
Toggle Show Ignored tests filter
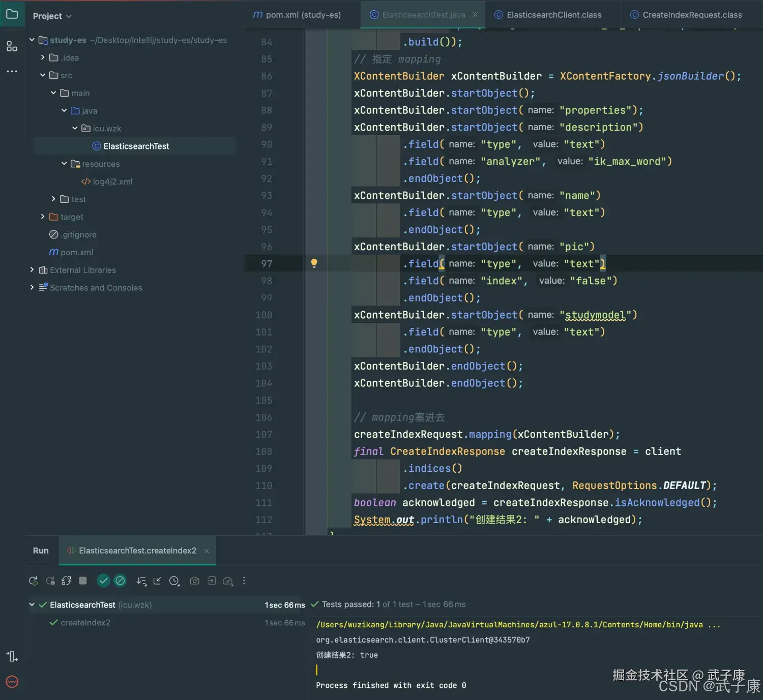click(120, 581)
